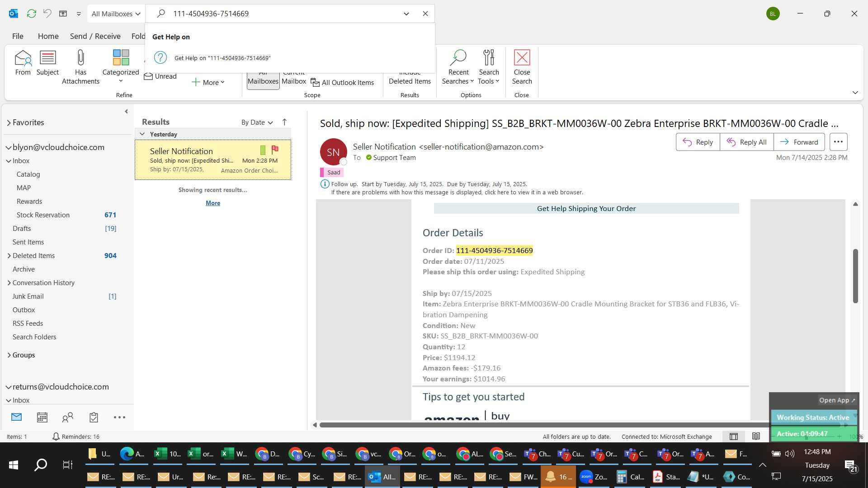Open Home tab
Screen dimensions: 868x488
coord(48,36)
